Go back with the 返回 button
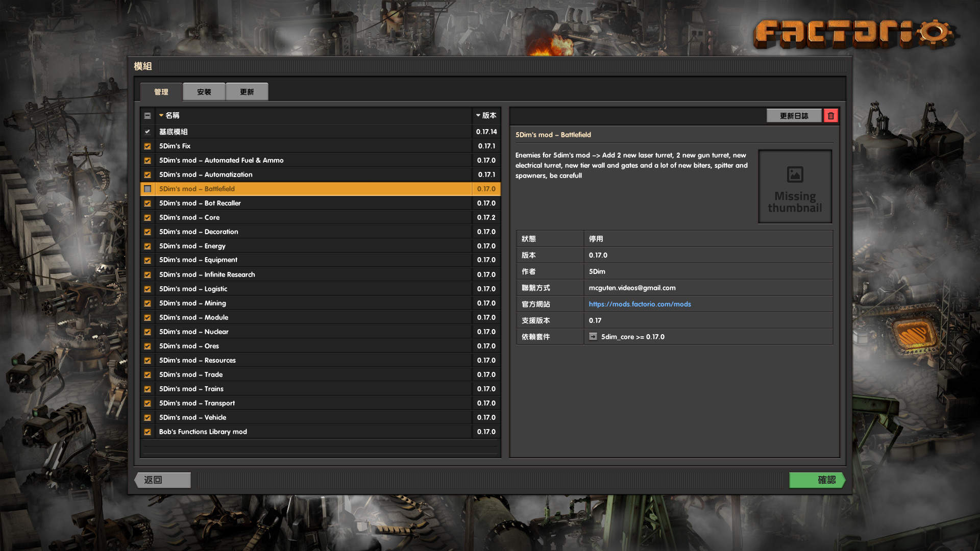The image size is (980, 551). [162, 480]
